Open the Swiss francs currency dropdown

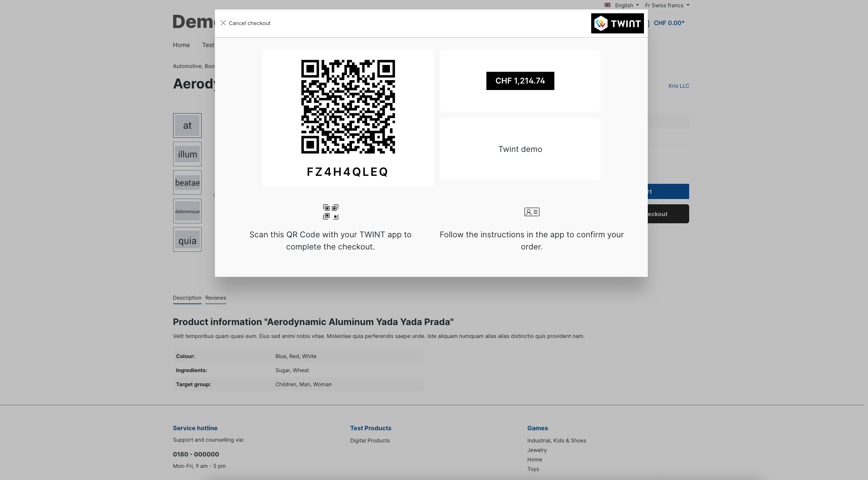click(x=667, y=5)
